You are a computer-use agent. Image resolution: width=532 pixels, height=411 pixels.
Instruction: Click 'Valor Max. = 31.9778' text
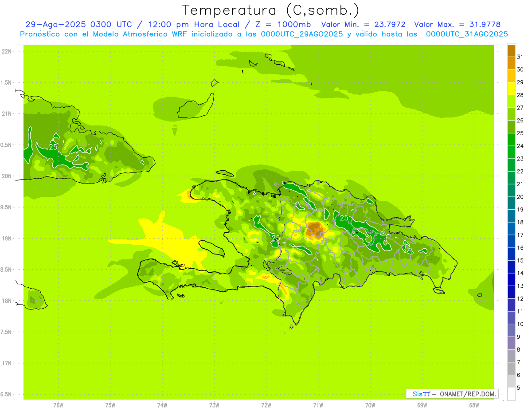(457, 24)
